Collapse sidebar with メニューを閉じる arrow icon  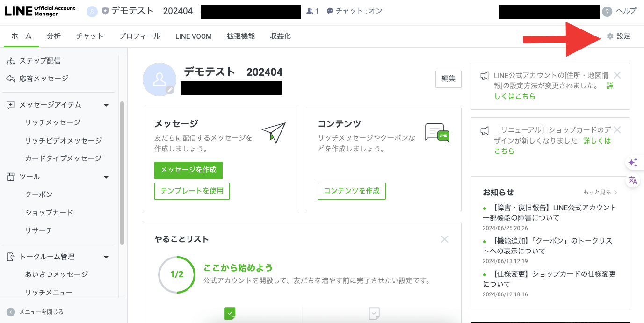(10, 312)
